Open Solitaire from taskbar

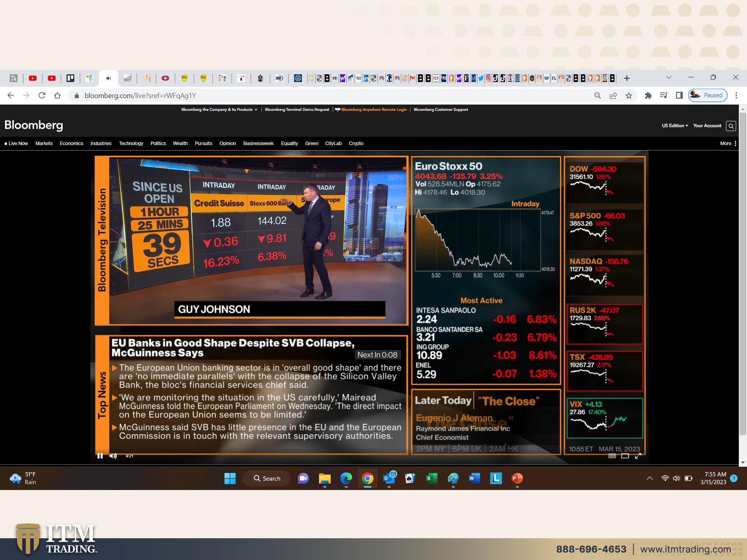click(x=410, y=478)
